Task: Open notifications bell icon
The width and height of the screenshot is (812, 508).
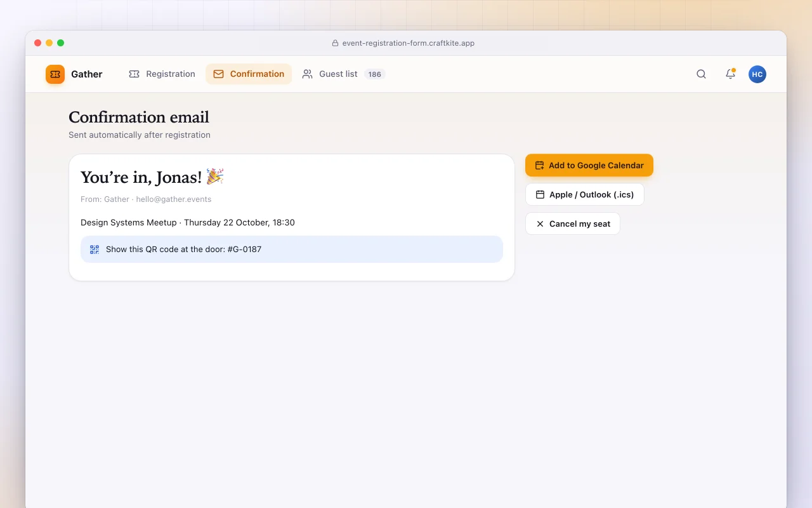Action: (x=730, y=74)
